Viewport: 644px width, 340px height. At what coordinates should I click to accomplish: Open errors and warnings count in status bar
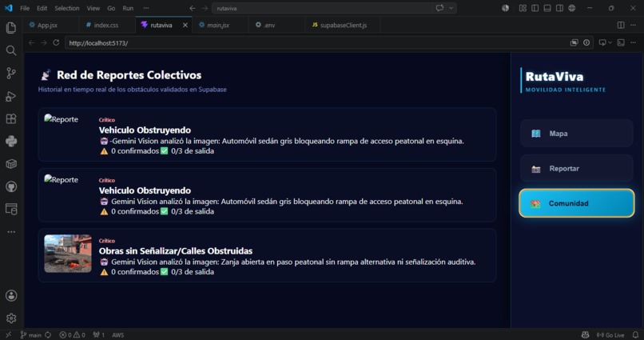point(72,335)
